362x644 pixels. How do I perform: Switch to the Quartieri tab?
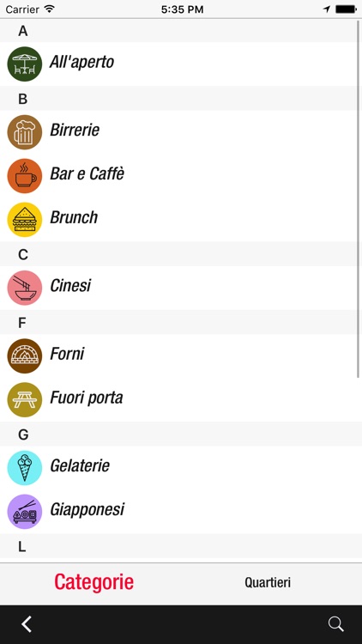pos(268,582)
